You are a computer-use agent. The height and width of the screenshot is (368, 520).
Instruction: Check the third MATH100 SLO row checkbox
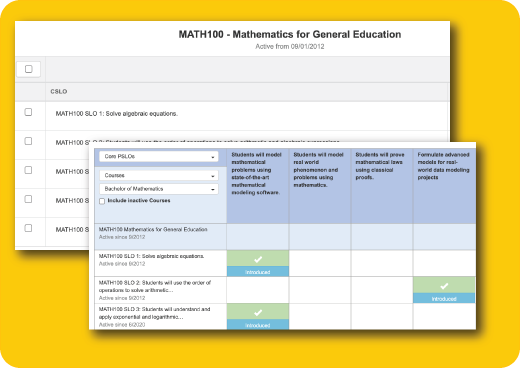pos(28,170)
